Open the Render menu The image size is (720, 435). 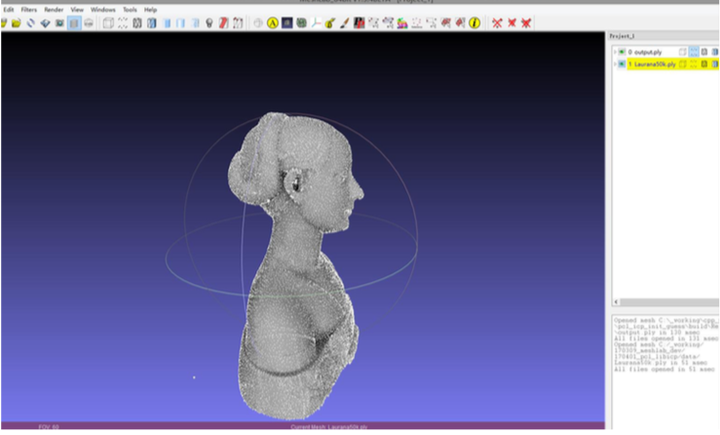[x=53, y=9]
